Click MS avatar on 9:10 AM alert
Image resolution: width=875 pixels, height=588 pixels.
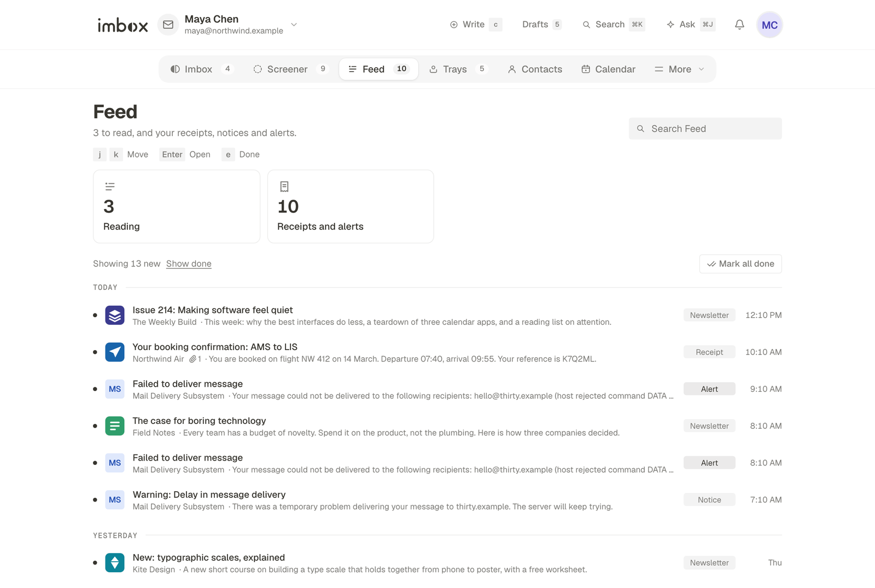[115, 389]
